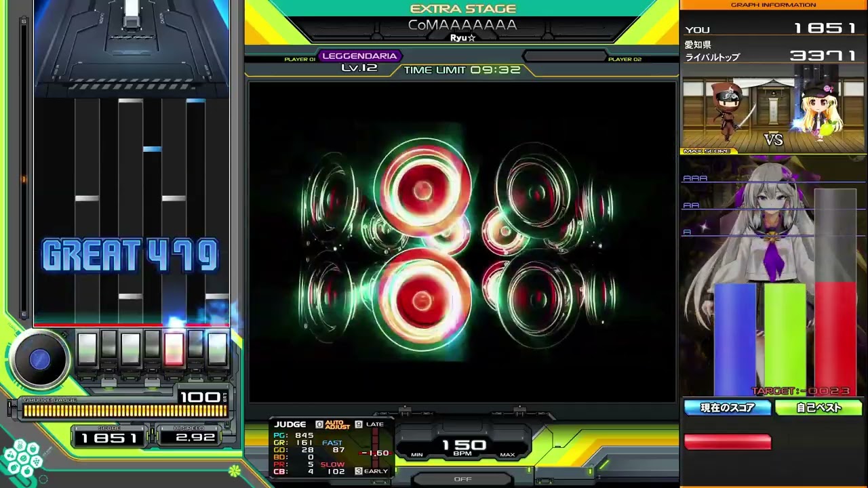This screenshot has height=488, width=868.
Task: Click the AAA grade line label
Action: point(695,178)
